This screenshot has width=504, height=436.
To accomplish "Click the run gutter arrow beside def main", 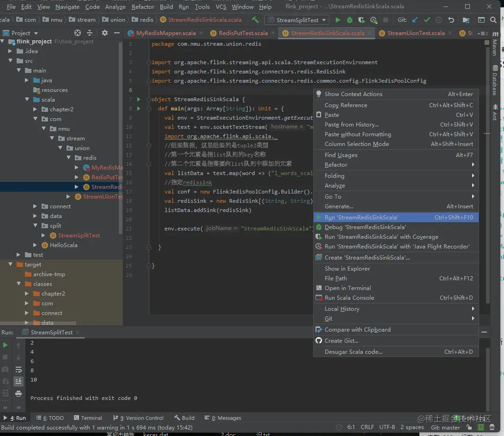I will tap(139, 109).
